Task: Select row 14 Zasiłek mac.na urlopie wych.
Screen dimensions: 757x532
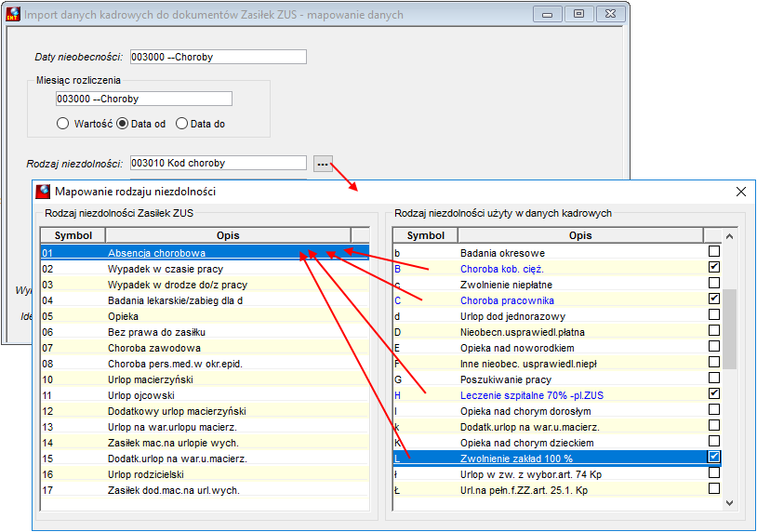Action: click(x=205, y=443)
